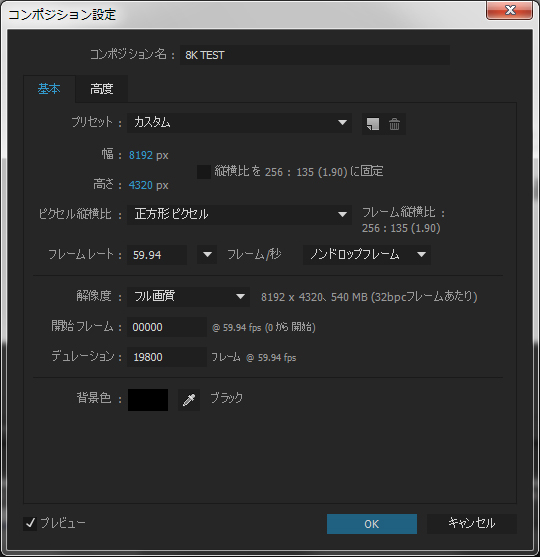Click the キャンセル button
Viewport: 540px width, 557px height.
point(471,524)
